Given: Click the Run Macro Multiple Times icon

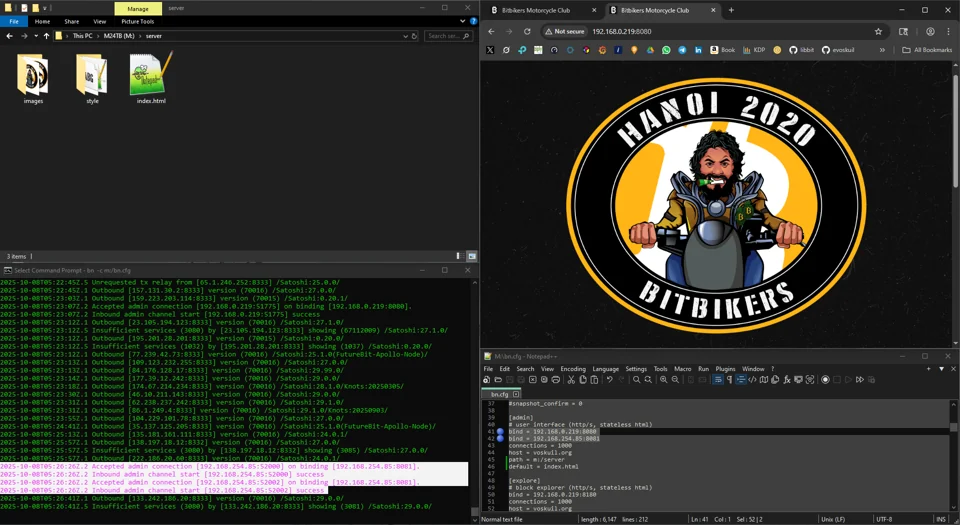Looking at the screenshot, I should (x=860, y=380).
